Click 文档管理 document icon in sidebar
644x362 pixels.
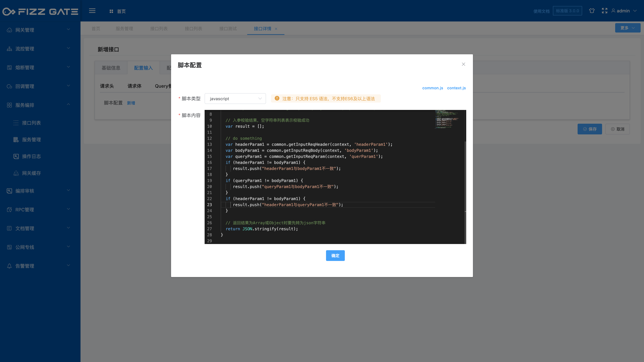click(x=9, y=228)
